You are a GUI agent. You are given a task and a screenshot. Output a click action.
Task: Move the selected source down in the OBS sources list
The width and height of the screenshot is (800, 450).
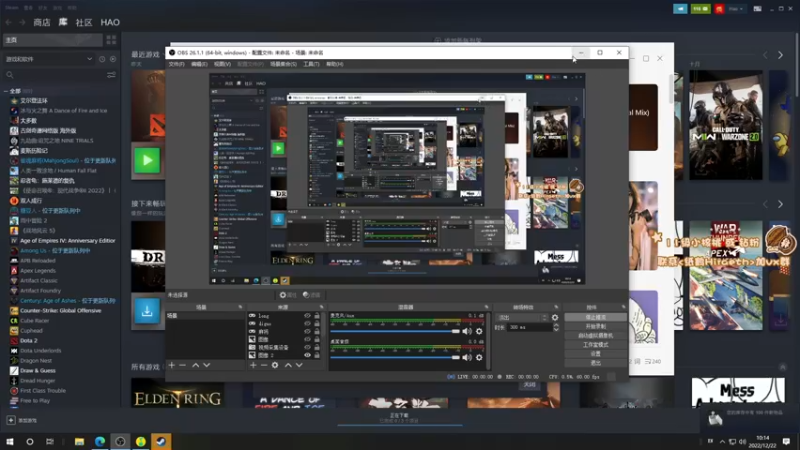[299, 365]
